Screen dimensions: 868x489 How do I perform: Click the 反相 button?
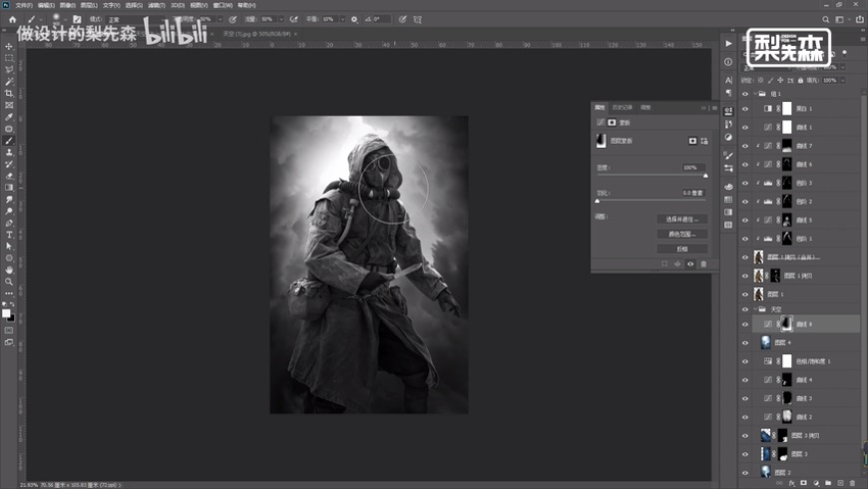(682, 249)
